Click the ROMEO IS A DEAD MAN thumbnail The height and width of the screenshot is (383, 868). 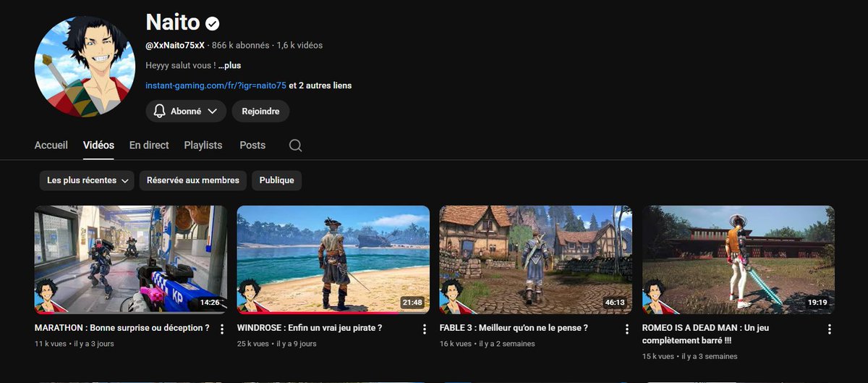tap(738, 260)
